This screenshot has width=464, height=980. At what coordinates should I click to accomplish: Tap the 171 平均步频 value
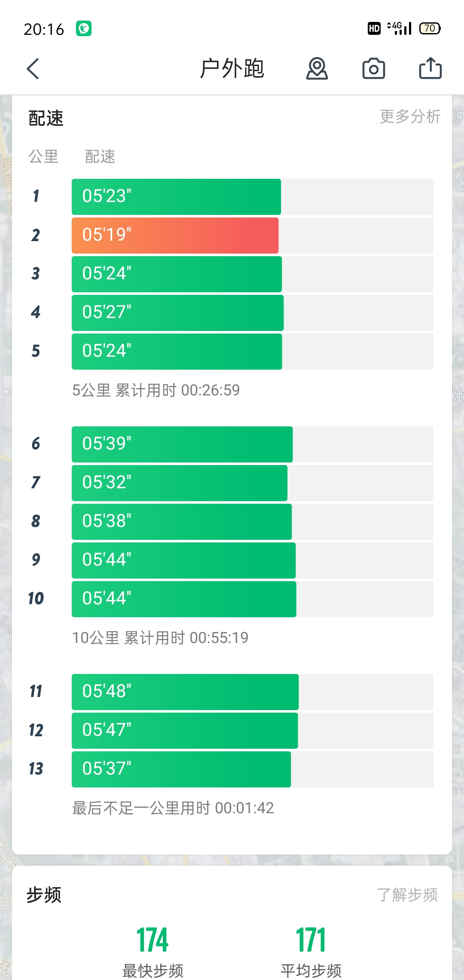[311, 940]
